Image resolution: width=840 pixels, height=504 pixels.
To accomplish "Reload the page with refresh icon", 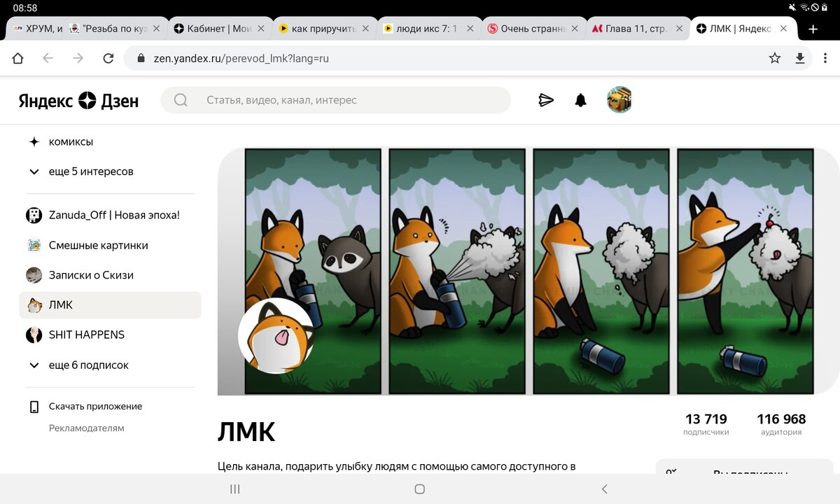I will [x=108, y=58].
